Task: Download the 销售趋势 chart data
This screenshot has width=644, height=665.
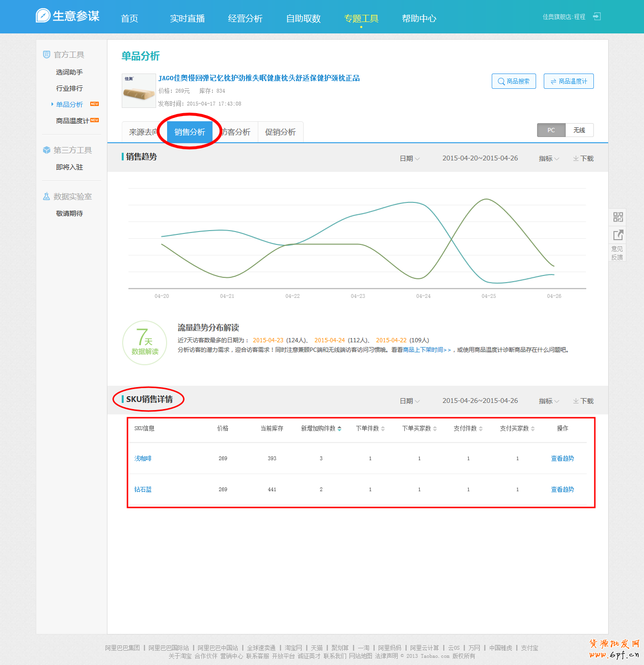Action: 583,158
